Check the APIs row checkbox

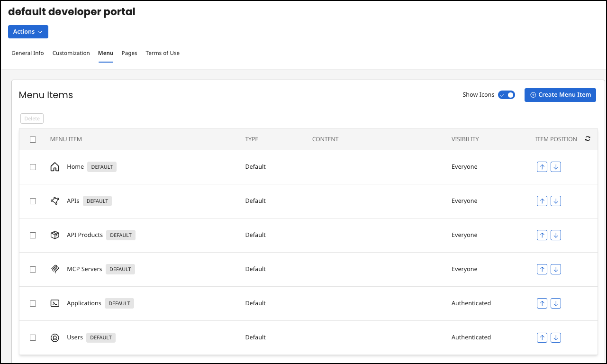(33, 201)
